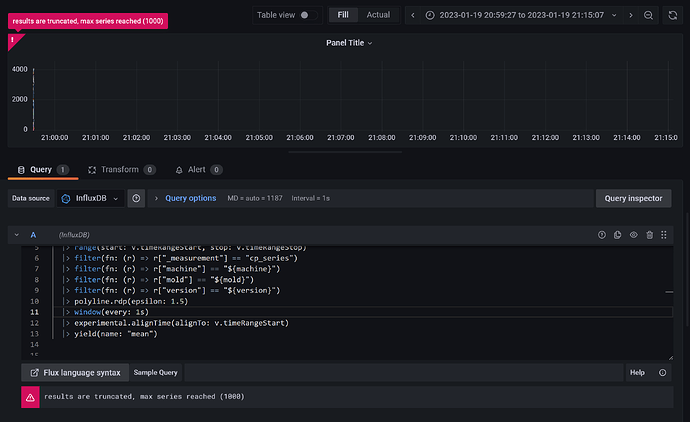Open the Query inspector
690x422 pixels.
[x=634, y=198]
